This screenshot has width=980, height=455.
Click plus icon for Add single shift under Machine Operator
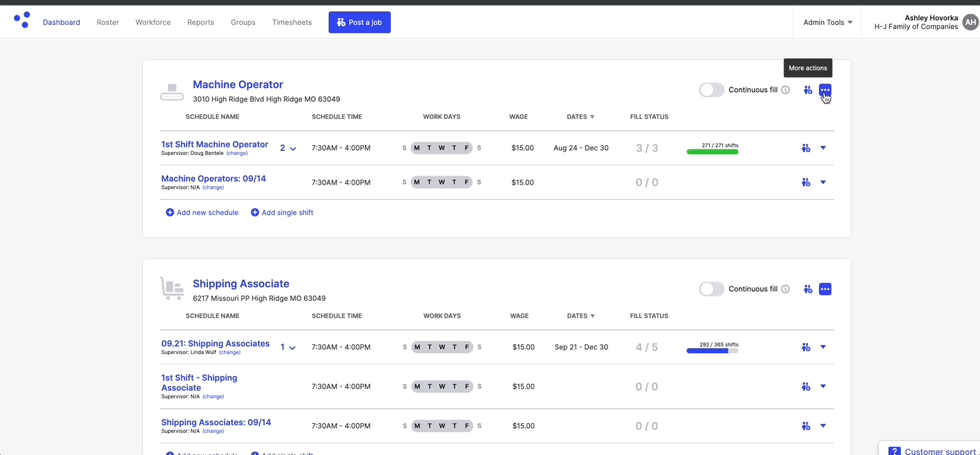255,212
